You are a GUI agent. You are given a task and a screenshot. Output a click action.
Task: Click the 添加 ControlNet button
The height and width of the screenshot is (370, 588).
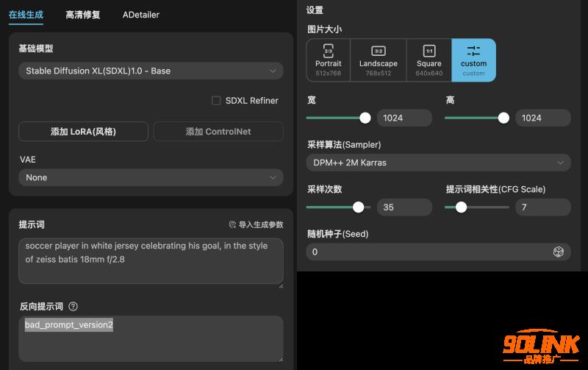tap(218, 132)
